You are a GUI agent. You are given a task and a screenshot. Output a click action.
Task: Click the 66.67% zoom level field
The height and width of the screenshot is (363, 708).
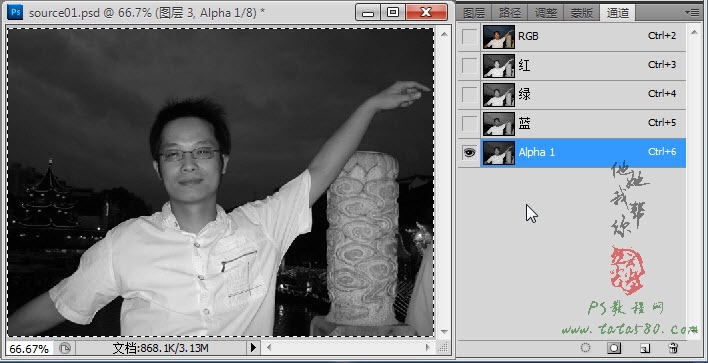tap(29, 349)
